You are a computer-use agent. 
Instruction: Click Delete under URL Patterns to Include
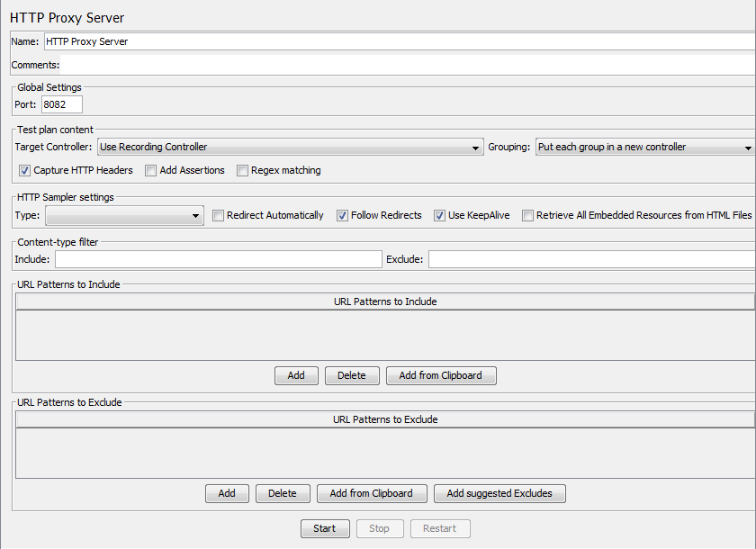point(352,375)
